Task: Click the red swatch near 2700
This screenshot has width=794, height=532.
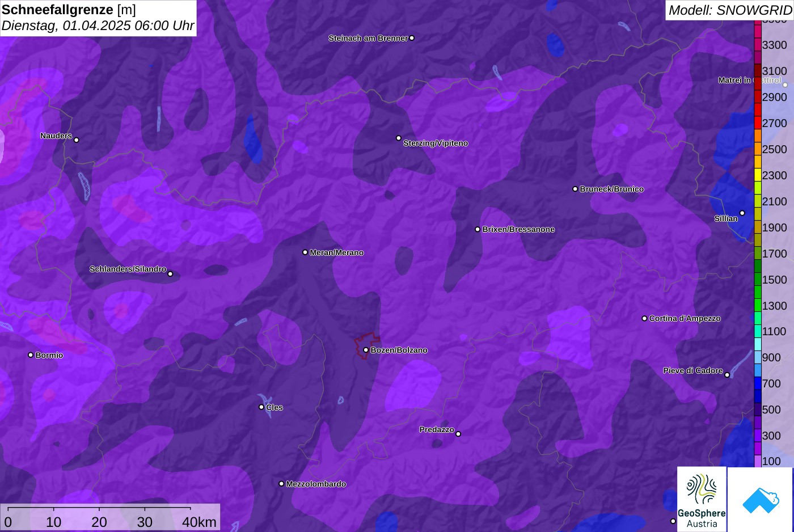Action: (758, 123)
